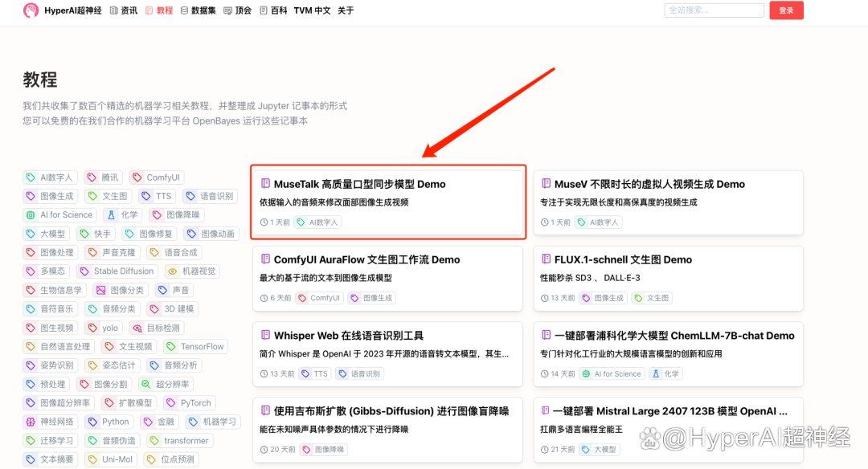Click the TTS tag on the Whisper Web card
The height and width of the screenshot is (469, 868).
pyautogui.click(x=314, y=374)
